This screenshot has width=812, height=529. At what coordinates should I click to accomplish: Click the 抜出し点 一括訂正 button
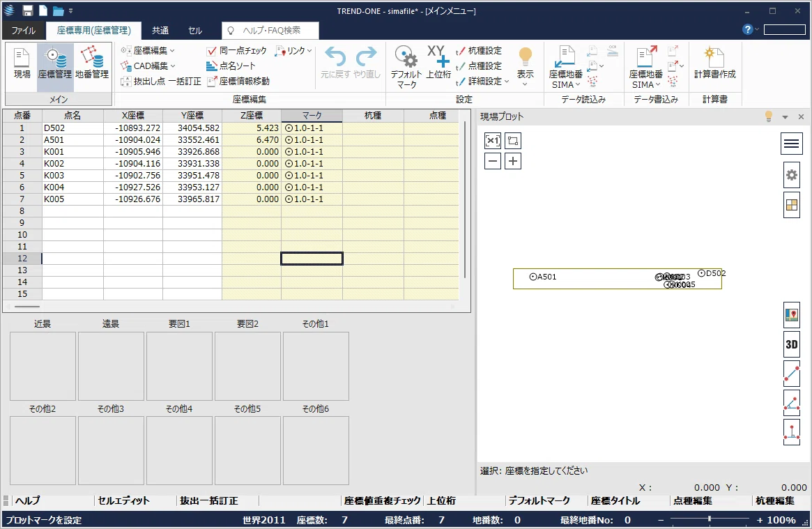tap(160, 82)
